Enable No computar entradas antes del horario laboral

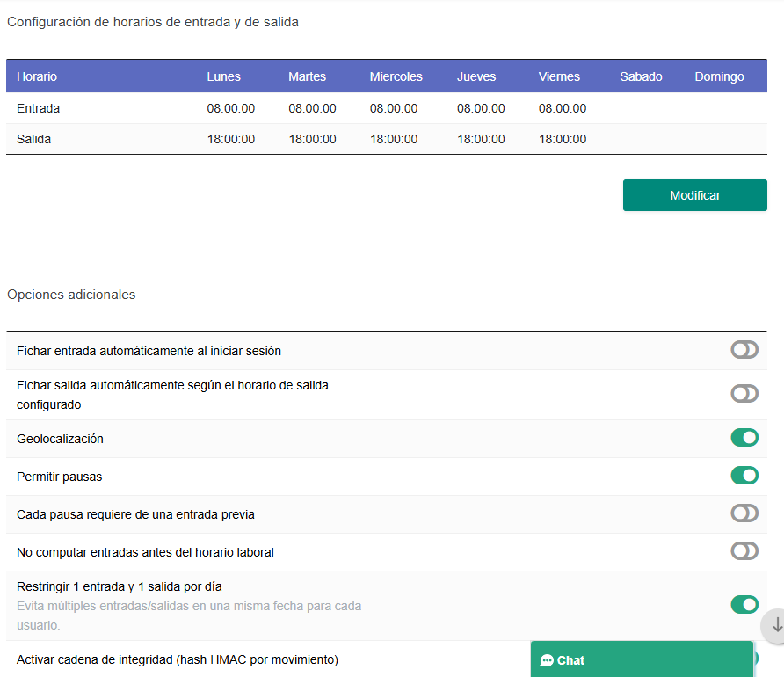click(x=744, y=551)
